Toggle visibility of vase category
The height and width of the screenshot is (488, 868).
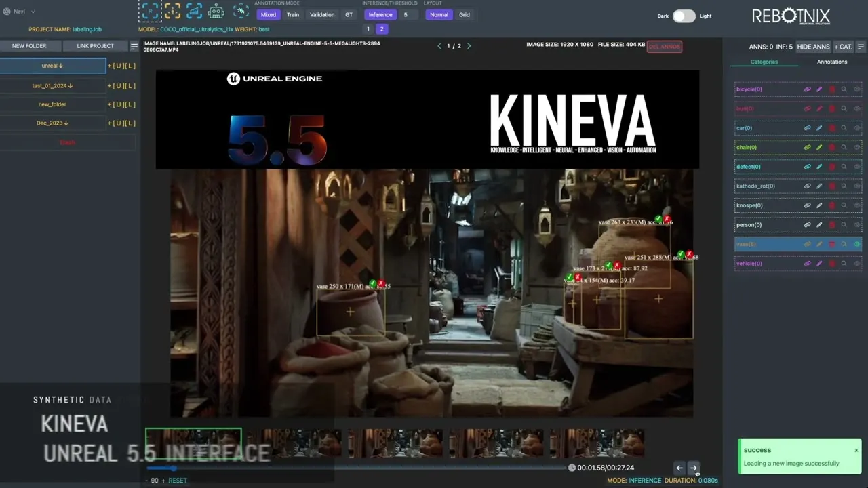pyautogui.click(x=856, y=244)
